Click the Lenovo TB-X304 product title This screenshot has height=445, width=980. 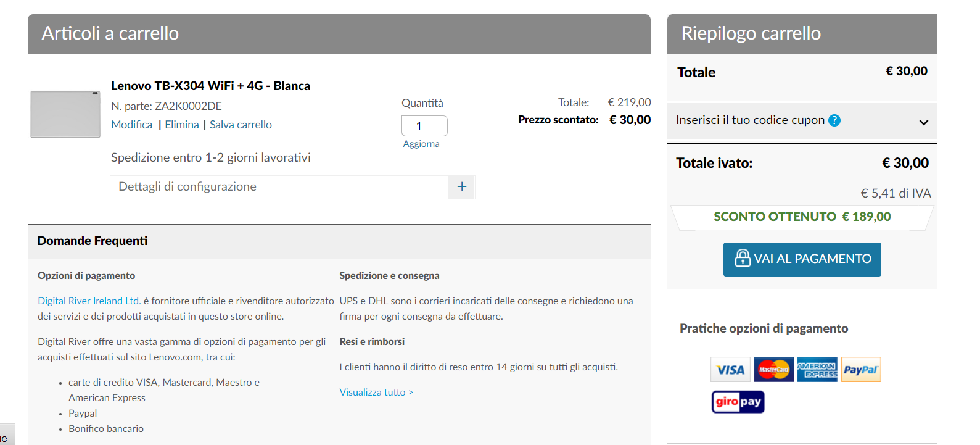[210, 86]
